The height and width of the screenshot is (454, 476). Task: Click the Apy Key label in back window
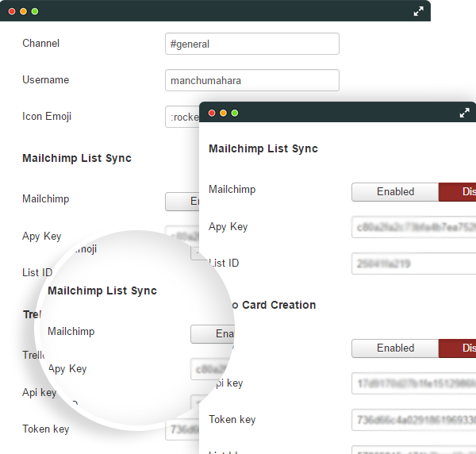coord(41,237)
